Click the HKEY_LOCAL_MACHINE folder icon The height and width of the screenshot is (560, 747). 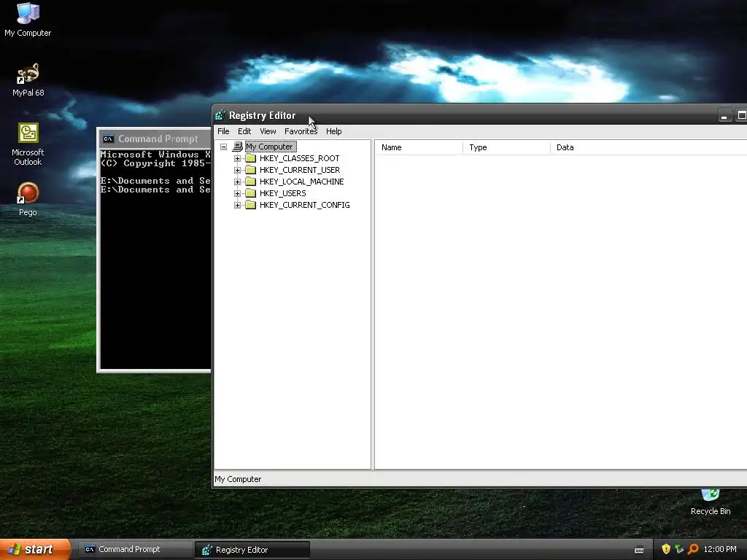coord(251,182)
